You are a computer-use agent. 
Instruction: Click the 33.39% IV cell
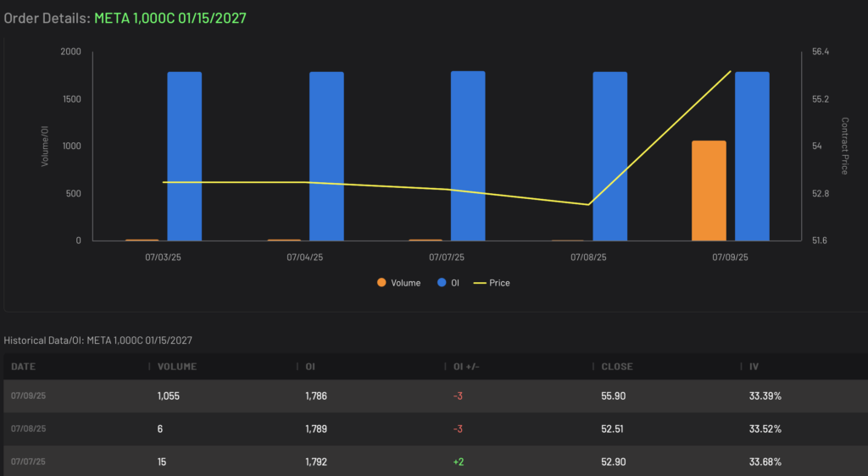point(765,396)
